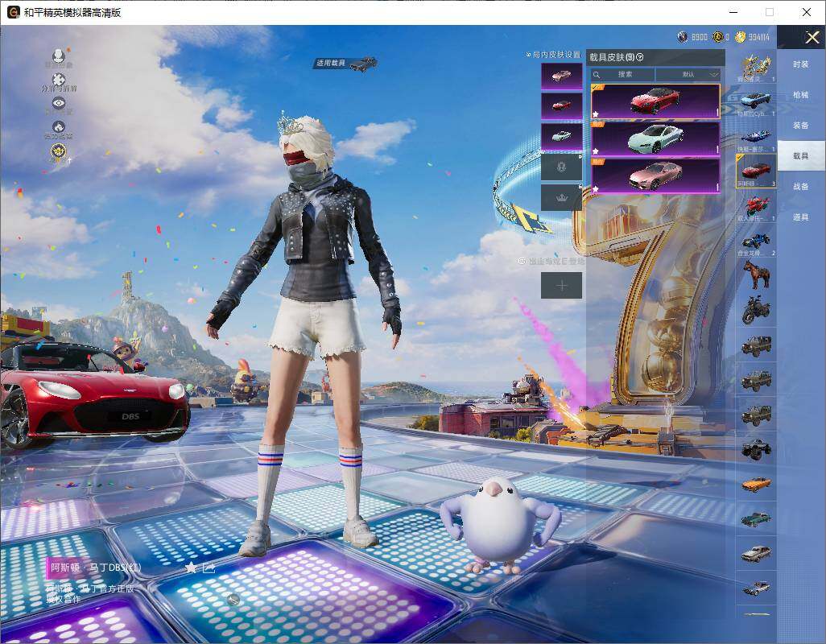The image size is (826, 644).
Task: Click the blue-silver token currency icon
Action: (x=683, y=37)
